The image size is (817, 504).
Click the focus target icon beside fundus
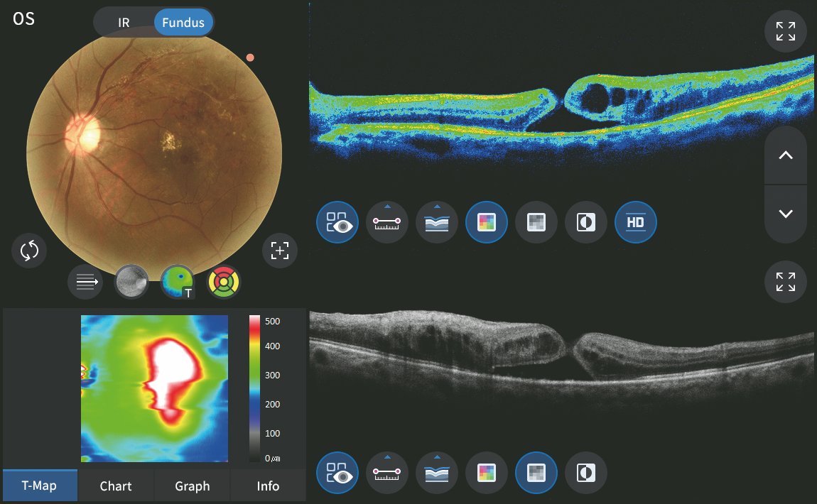[x=280, y=251]
